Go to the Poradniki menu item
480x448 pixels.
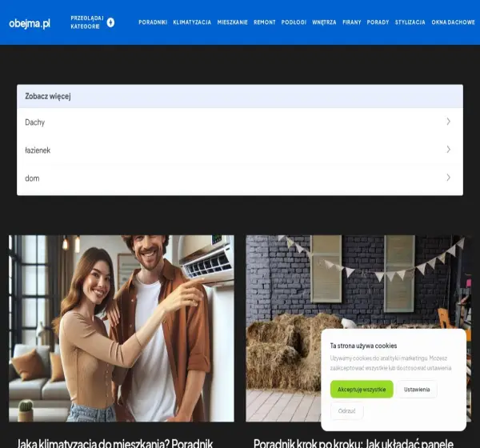(153, 22)
